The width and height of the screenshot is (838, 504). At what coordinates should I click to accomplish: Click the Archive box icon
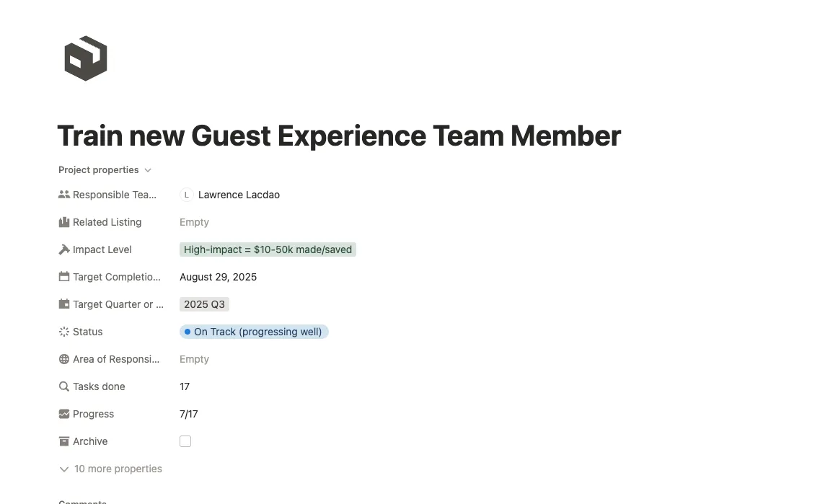64,441
